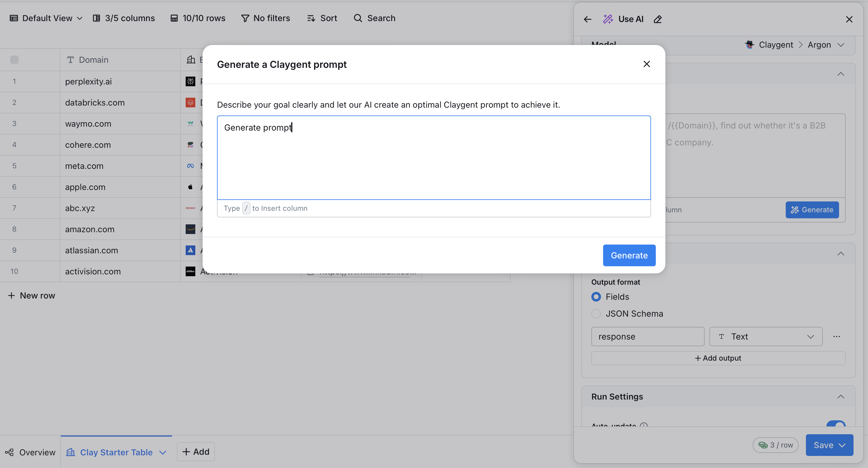This screenshot has height=468, width=868.
Task: Close the Generate a Claygent prompt dialog
Action: [646, 64]
